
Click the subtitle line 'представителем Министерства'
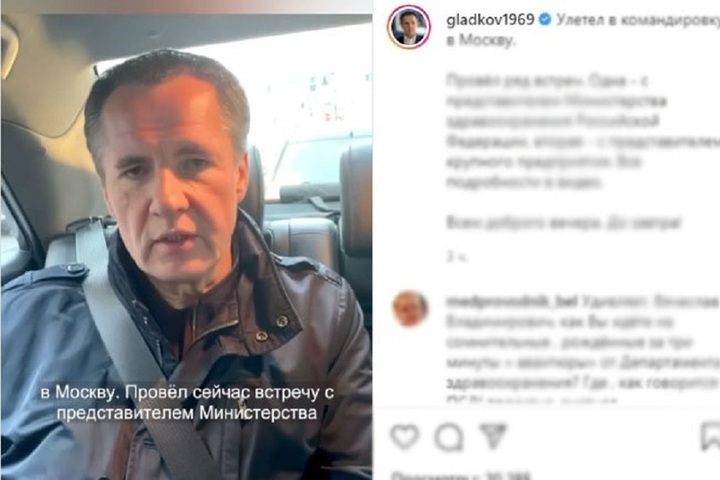187,413
